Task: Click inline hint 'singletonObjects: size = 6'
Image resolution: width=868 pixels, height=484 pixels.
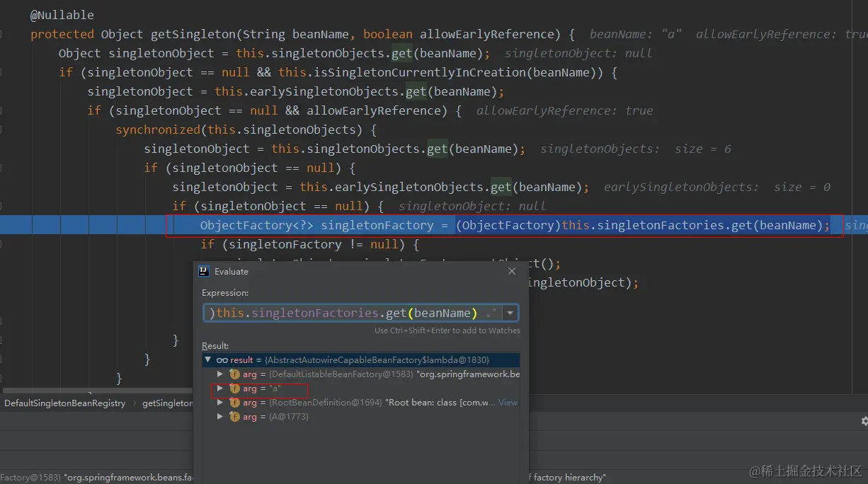Action: tap(635, 149)
